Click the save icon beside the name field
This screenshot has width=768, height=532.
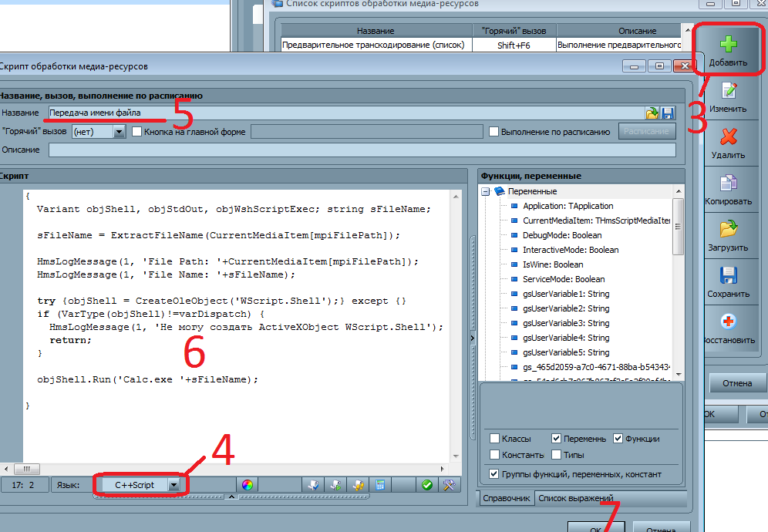[668, 113]
